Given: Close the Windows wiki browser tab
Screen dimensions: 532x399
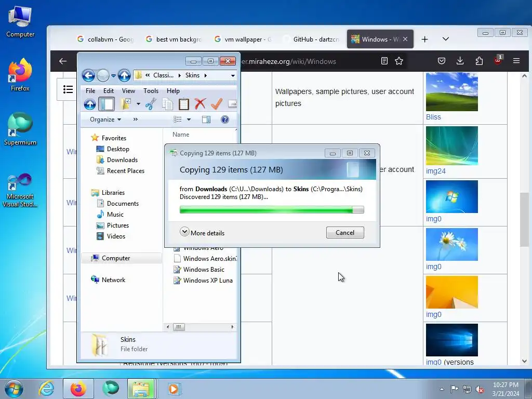Looking at the screenshot, I should (x=405, y=39).
